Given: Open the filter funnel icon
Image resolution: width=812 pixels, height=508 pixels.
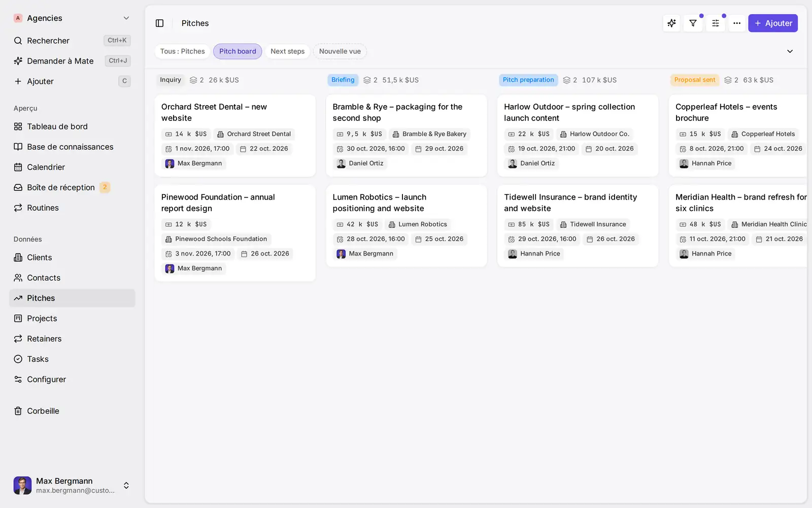Looking at the screenshot, I should (x=693, y=23).
